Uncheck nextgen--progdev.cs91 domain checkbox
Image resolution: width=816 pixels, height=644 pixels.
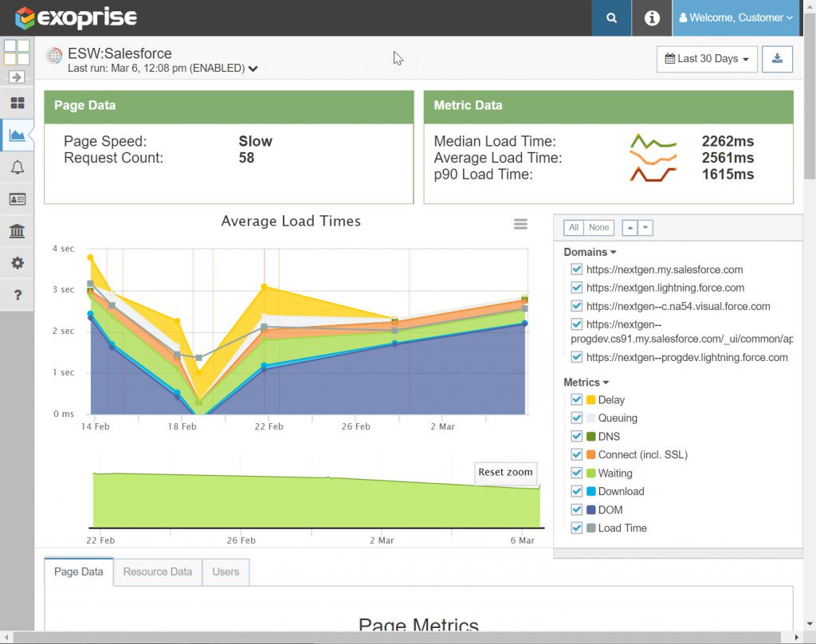tap(576, 324)
